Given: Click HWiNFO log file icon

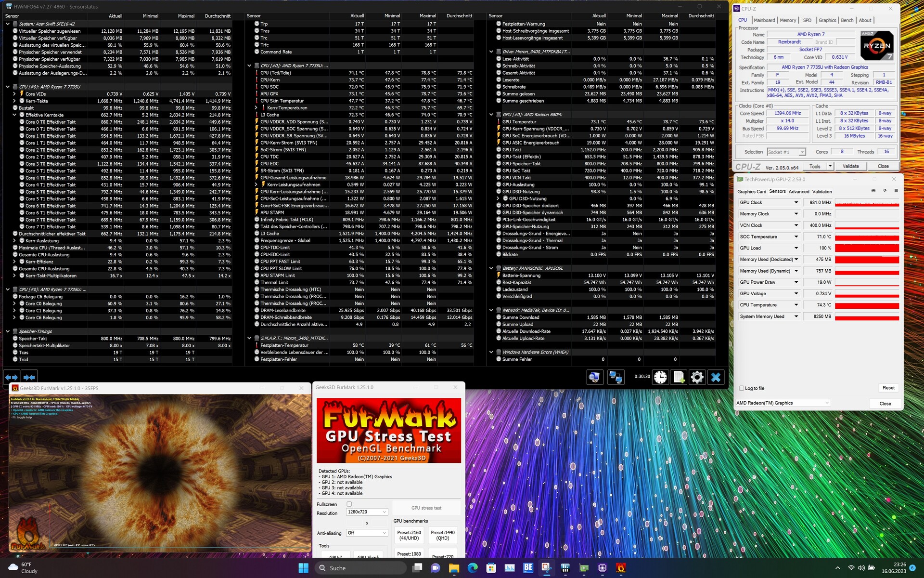Looking at the screenshot, I should (679, 377).
